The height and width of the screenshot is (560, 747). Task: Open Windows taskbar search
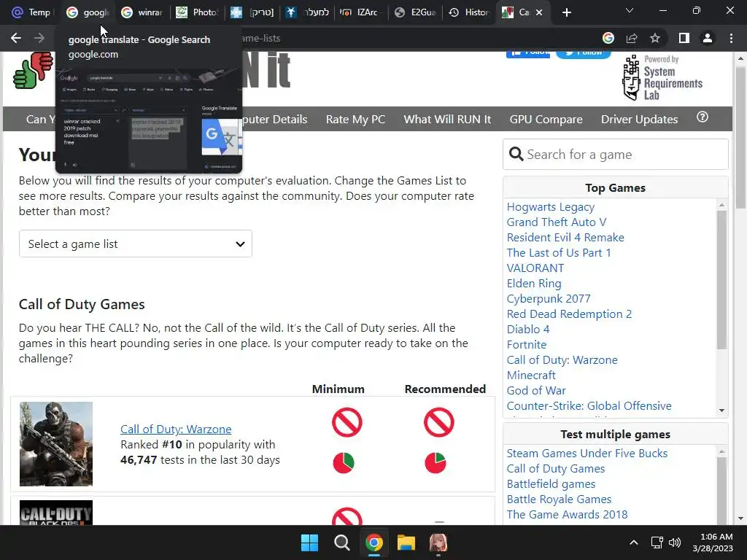(341, 542)
